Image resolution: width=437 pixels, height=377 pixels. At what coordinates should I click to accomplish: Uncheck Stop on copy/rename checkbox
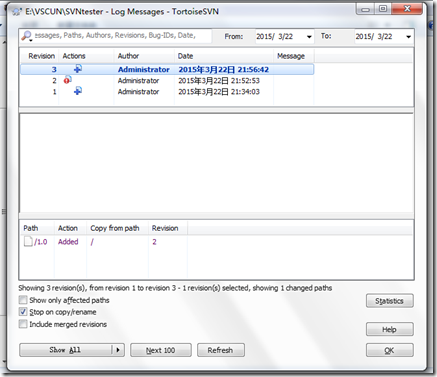pos(23,312)
